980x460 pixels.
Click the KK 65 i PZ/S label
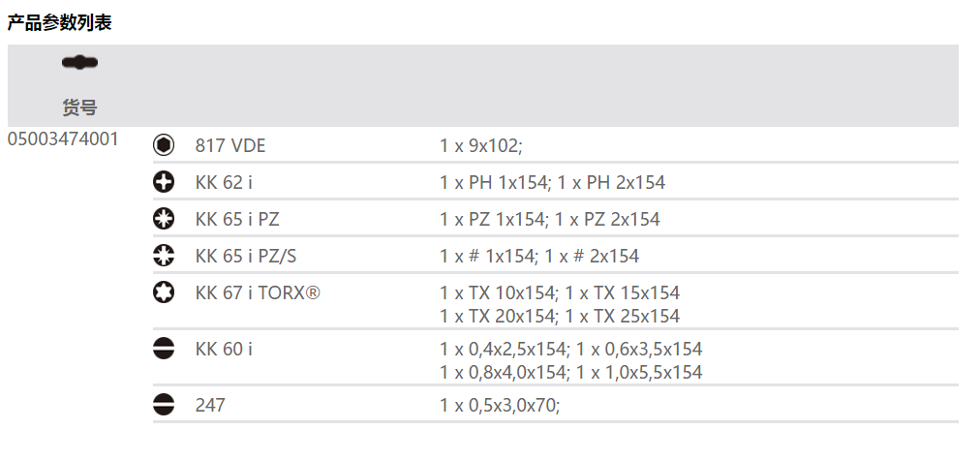click(x=245, y=256)
